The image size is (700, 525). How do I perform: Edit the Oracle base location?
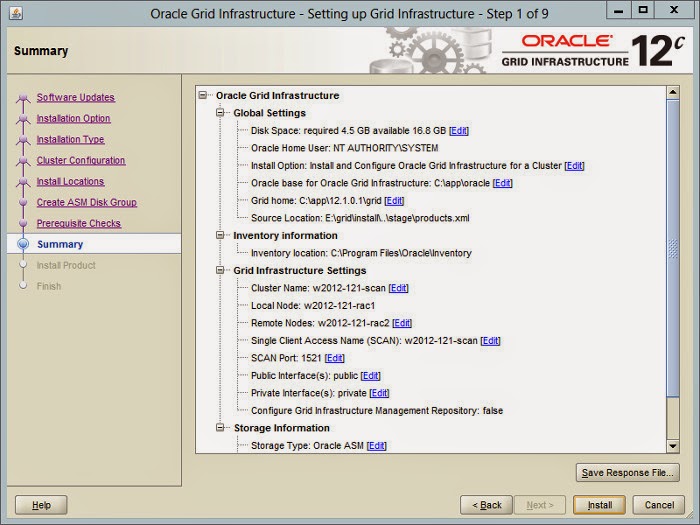pyautogui.click(x=502, y=183)
